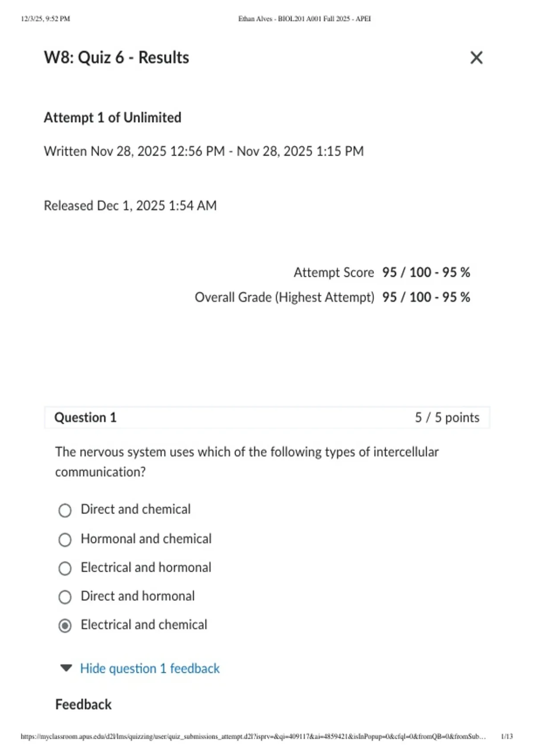
Task: Click the Attempt 1 of Unlimited text
Action: pos(113,117)
